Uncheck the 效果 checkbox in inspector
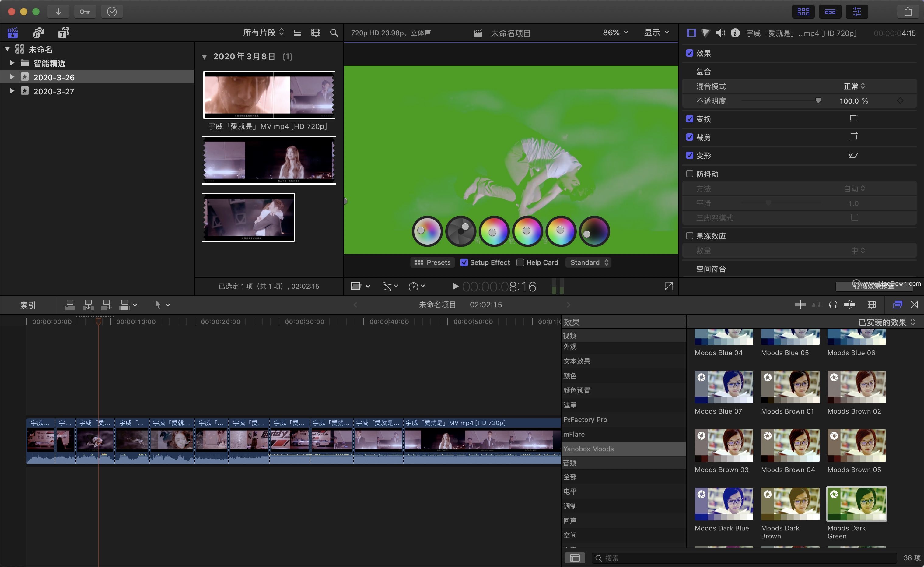924x567 pixels. click(x=690, y=53)
